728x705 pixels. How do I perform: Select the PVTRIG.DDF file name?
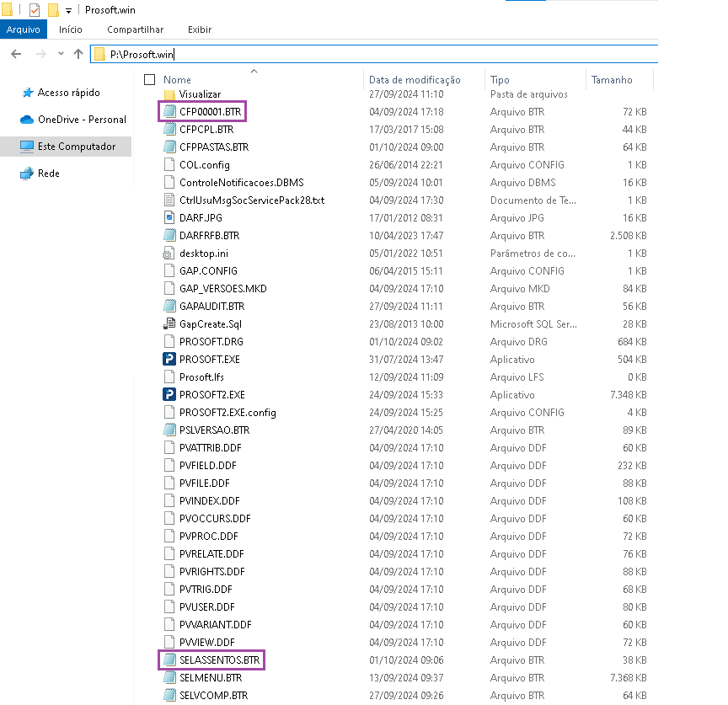coord(206,589)
